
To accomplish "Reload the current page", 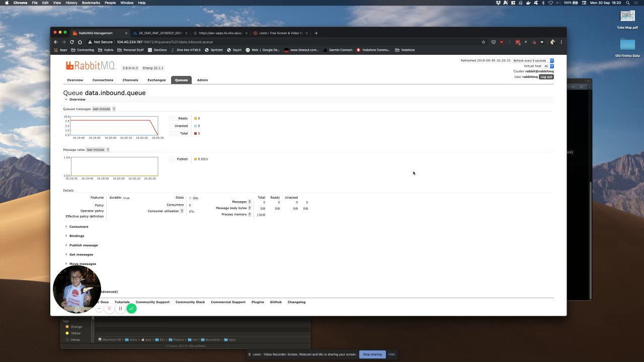I will [72, 42].
